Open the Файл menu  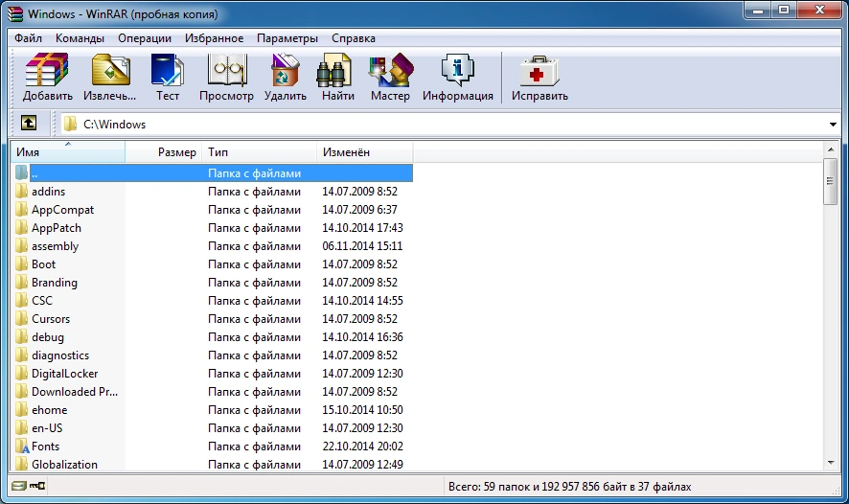coord(28,38)
